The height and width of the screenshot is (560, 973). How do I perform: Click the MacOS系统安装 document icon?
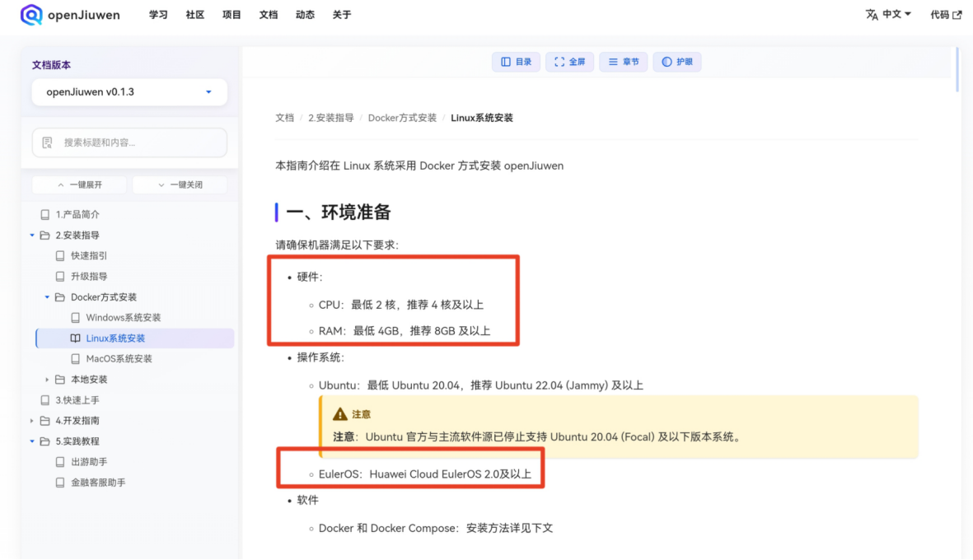tap(75, 358)
